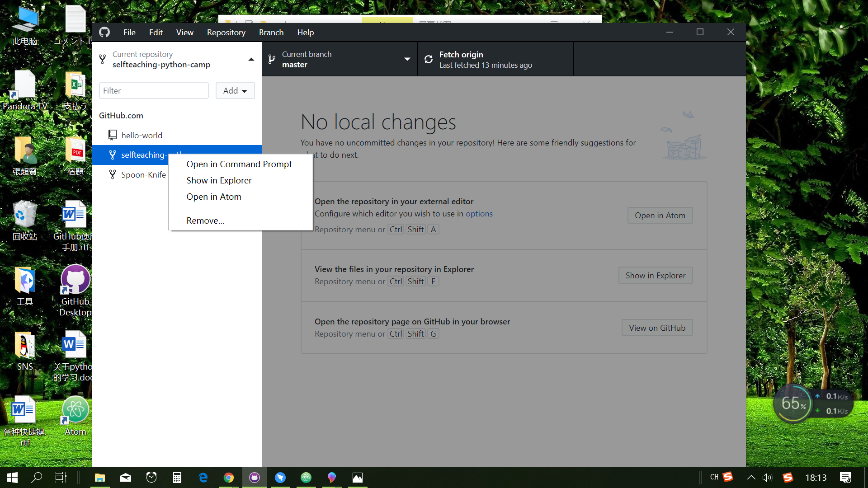Open Windows search from the taskbar
This screenshot has height=488, width=868.
pyautogui.click(x=37, y=478)
